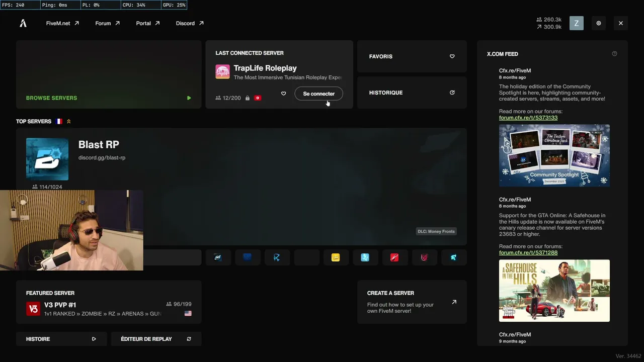Click the Blast RP server title

(99, 145)
